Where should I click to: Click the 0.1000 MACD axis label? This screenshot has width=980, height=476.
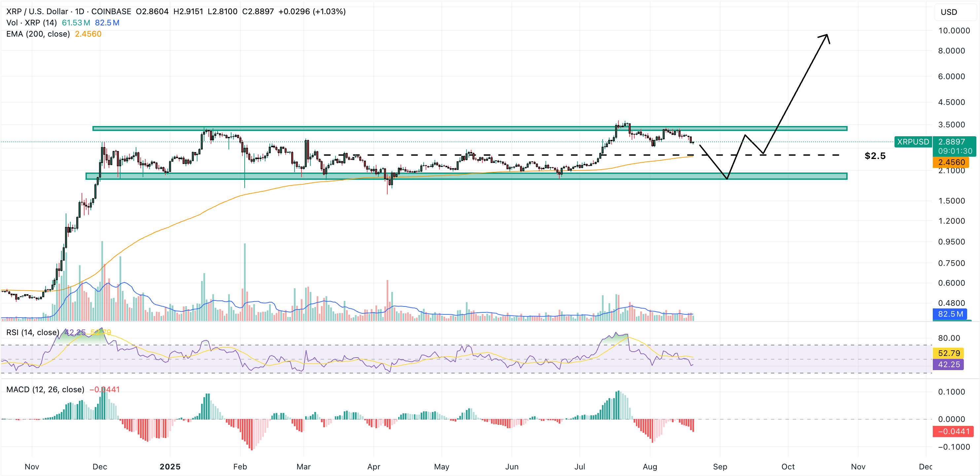[x=952, y=392]
